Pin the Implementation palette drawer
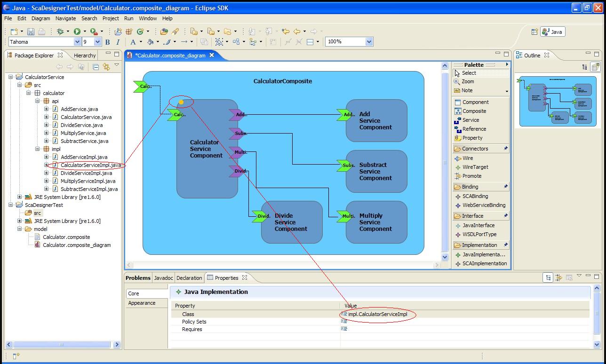 [x=506, y=245]
